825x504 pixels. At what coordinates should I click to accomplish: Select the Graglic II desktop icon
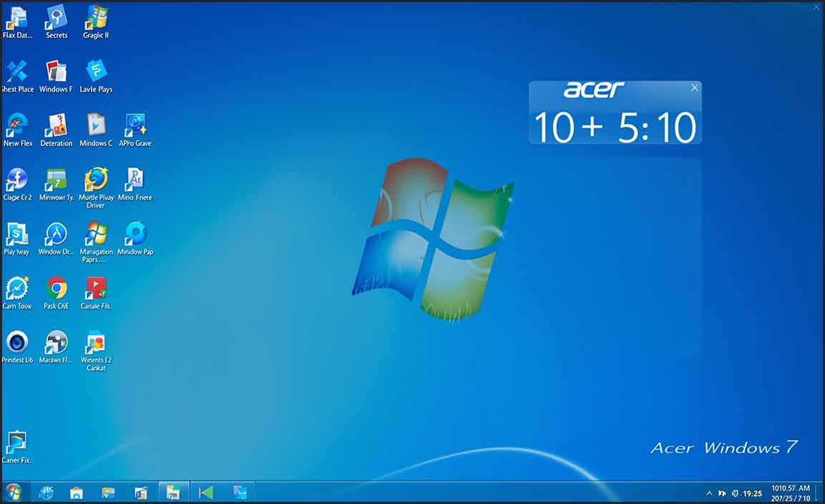coord(96,22)
